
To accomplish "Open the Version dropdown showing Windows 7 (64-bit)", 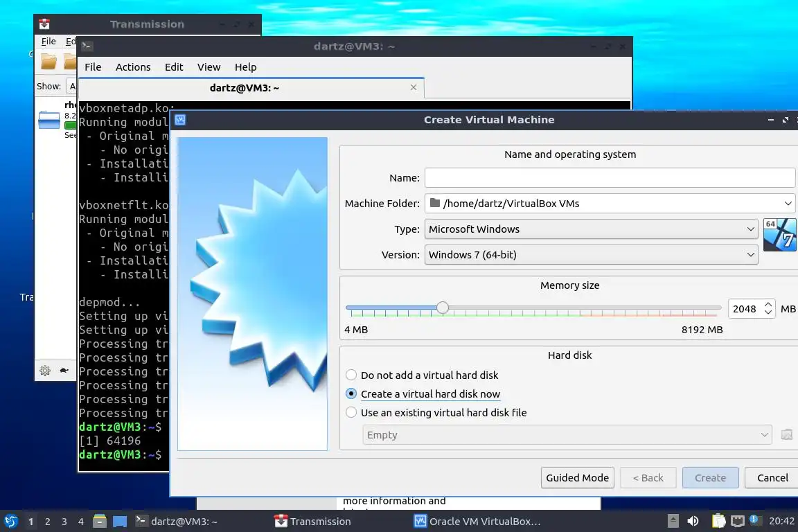I will point(592,254).
